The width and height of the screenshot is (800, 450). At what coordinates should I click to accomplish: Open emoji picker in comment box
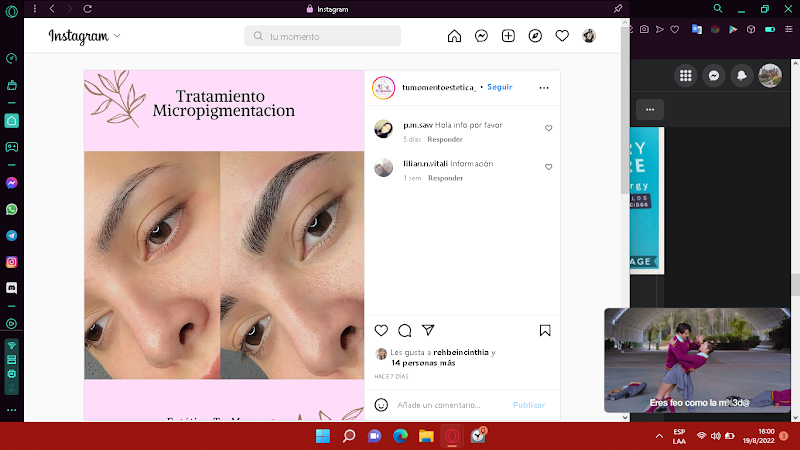[381, 405]
